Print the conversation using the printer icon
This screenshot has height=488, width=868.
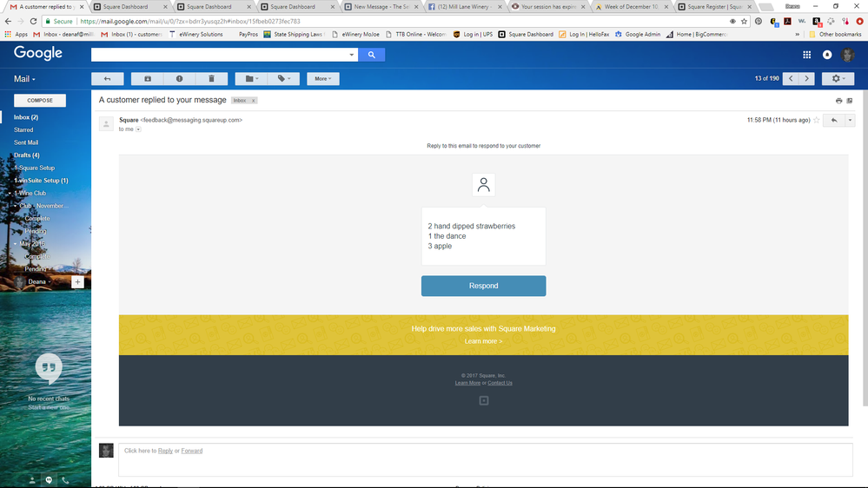838,101
